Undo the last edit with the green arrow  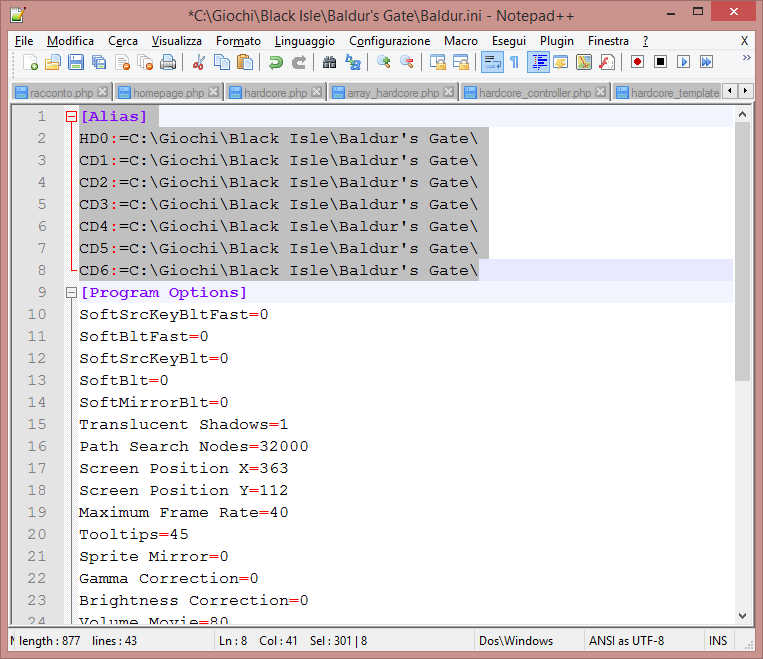click(x=275, y=62)
